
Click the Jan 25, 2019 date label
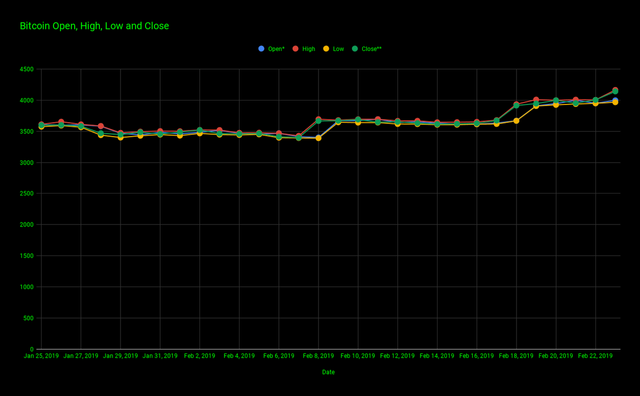(x=41, y=356)
